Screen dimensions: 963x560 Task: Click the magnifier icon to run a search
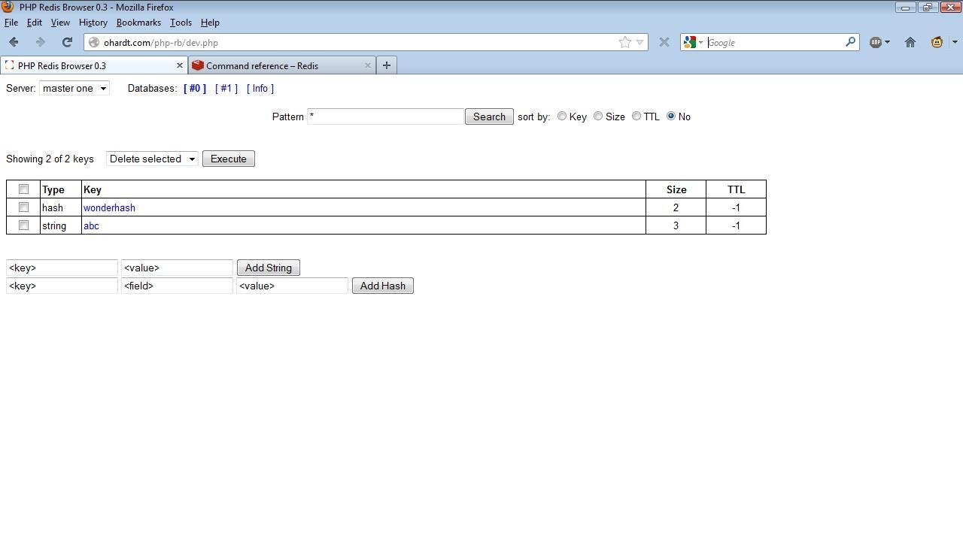pos(849,42)
